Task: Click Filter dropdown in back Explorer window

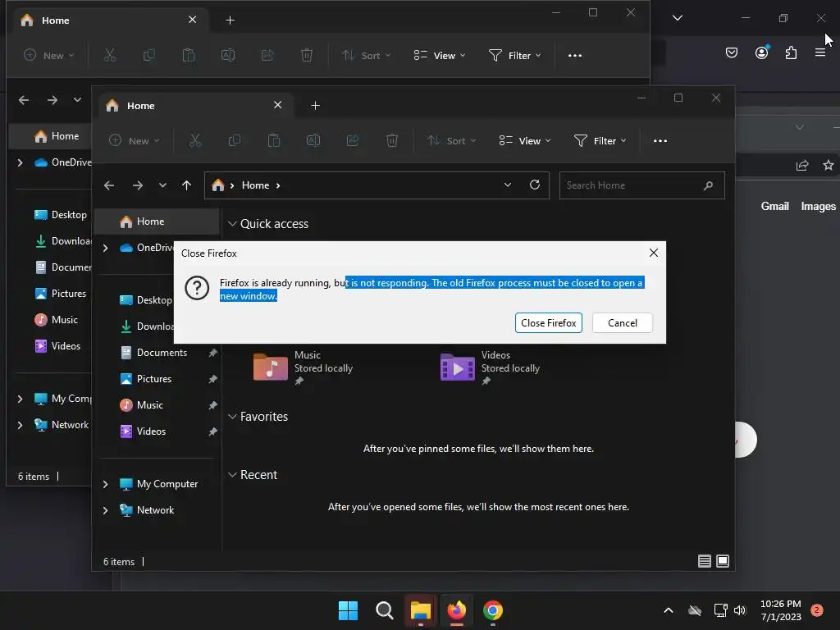Action: [x=515, y=55]
